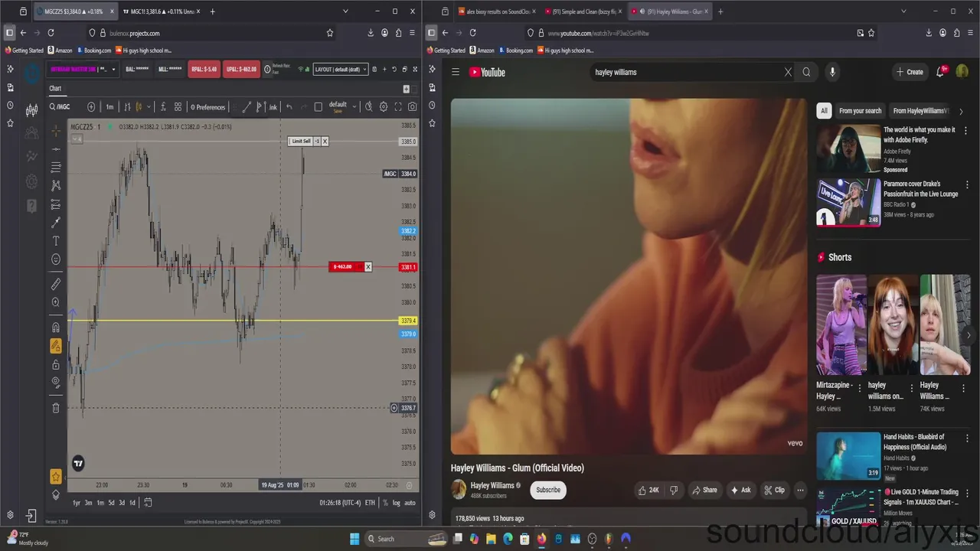This screenshot has height=551, width=980.
Task: Click the Share button under the video
Action: 704,490
